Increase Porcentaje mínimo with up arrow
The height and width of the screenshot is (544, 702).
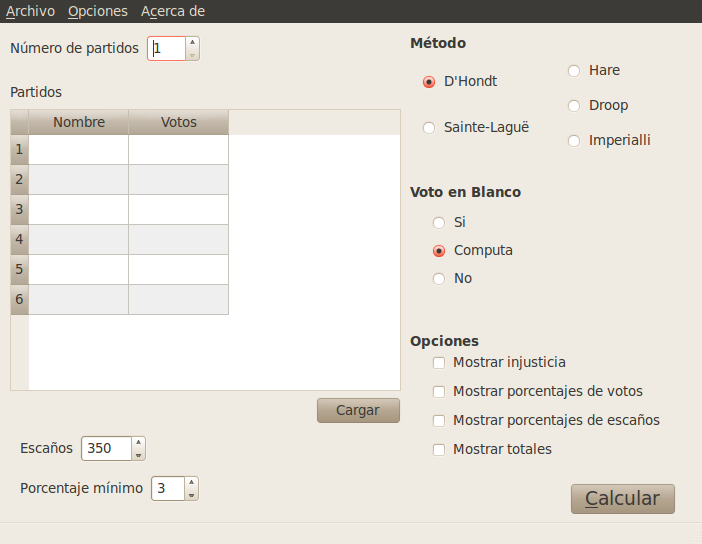point(191,482)
